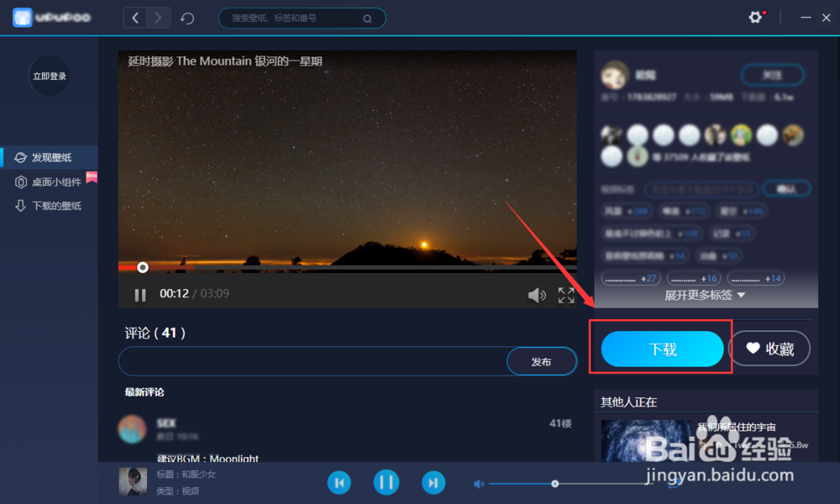Mute the bottom bar volume speaker
Screen dimensions: 840x504
coord(479,484)
